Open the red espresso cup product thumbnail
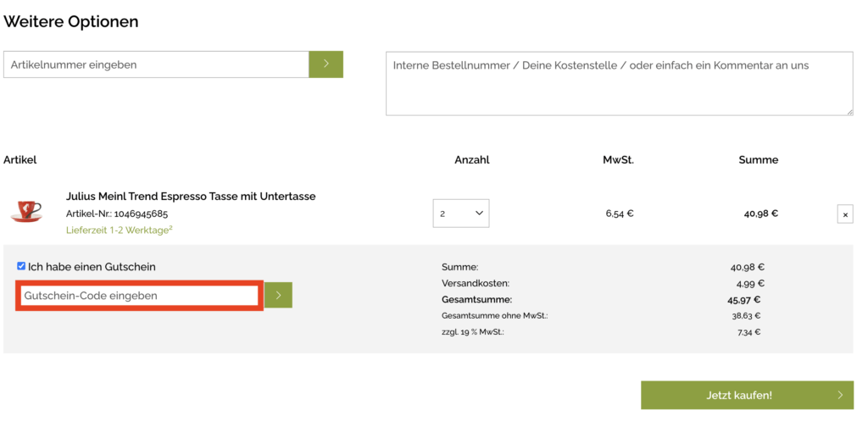The width and height of the screenshot is (868, 422). pyautogui.click(x=26, y=212)
